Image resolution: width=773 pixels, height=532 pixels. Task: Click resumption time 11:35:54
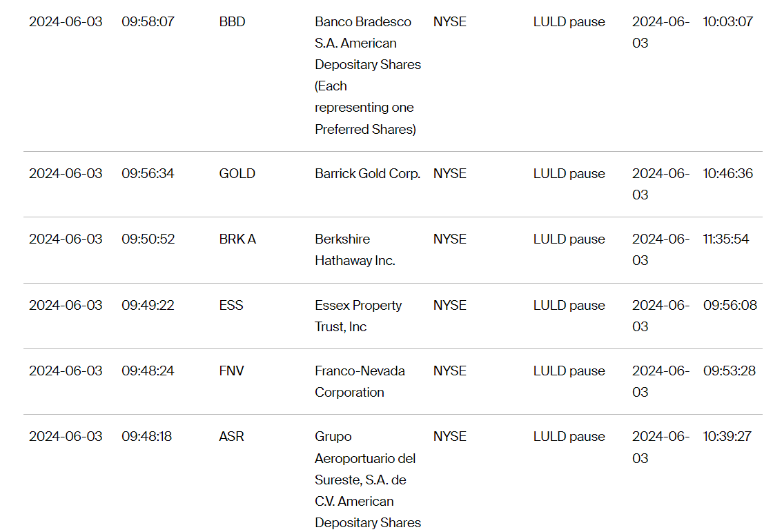726,239
